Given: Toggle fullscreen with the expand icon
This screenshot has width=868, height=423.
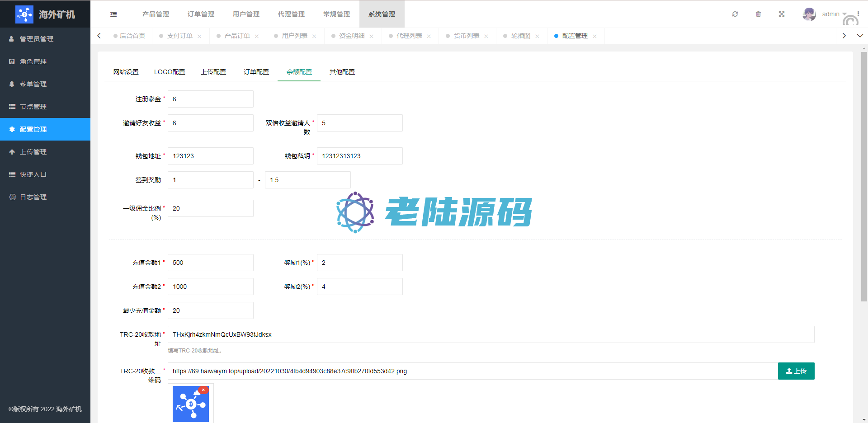Looking at the screenshot, I should 782,14.
